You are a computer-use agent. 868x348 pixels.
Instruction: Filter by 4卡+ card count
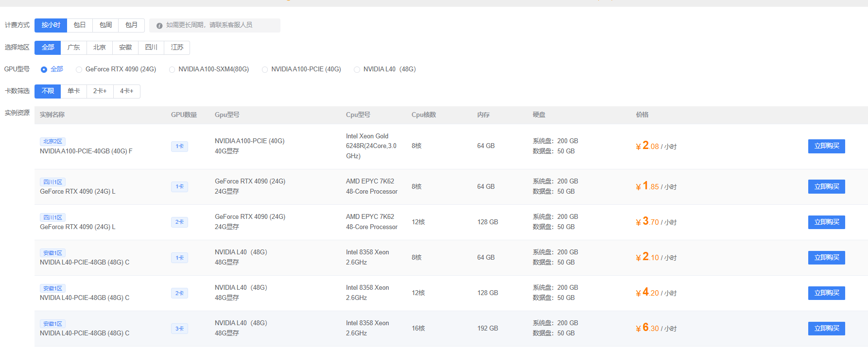pyautogui.click(x=126, y=91)
